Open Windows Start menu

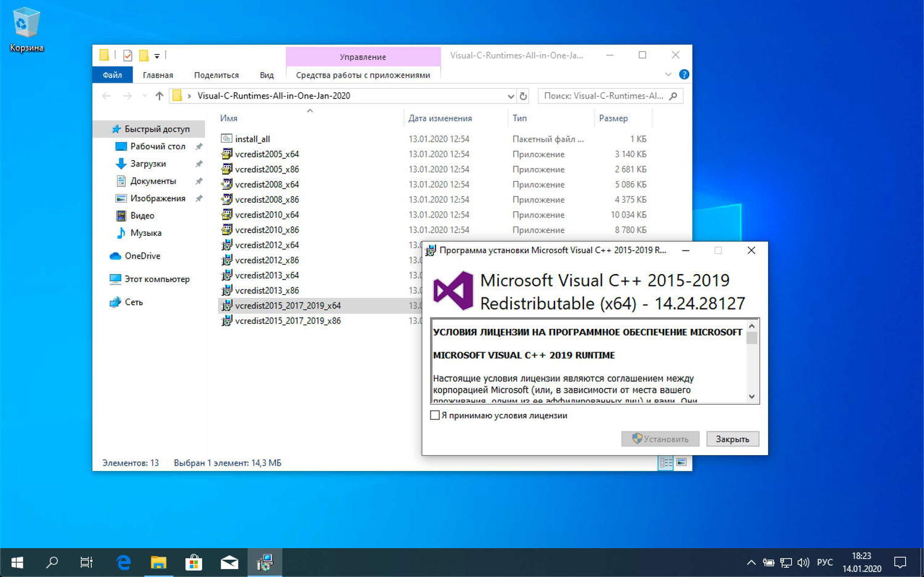[17, 562]
